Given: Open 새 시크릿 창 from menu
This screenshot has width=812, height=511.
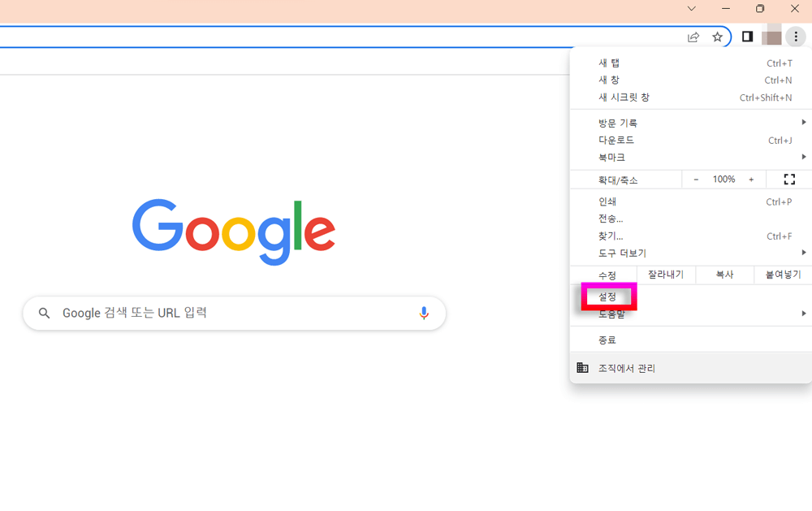Looking at the screenshot, I should [x=691, y=97].
